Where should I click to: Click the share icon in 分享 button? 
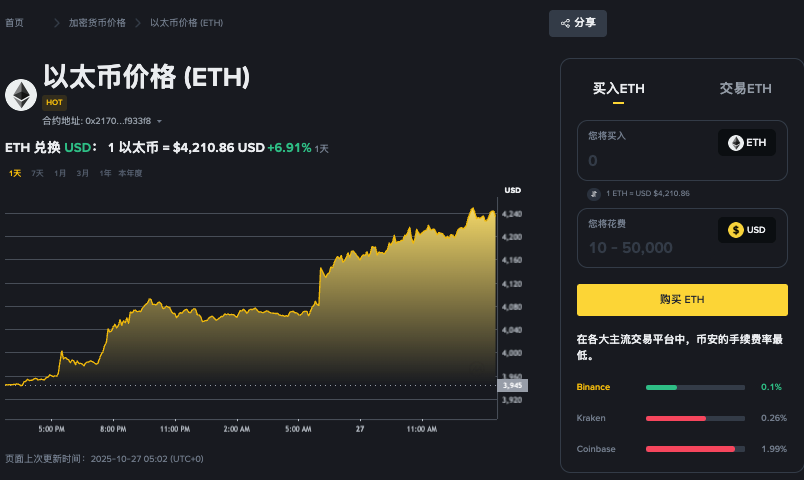tap(566, 23)
